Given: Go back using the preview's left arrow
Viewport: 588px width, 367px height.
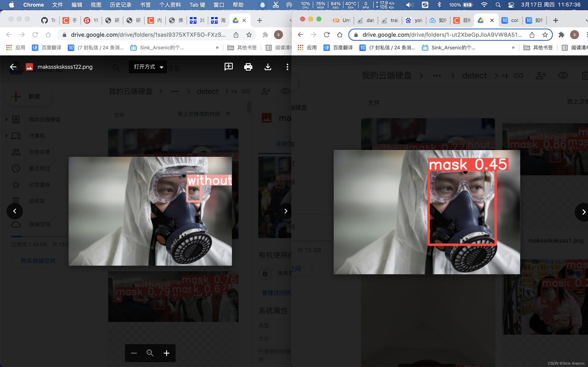Looking at the screenshot, I should tap(13, 67).
